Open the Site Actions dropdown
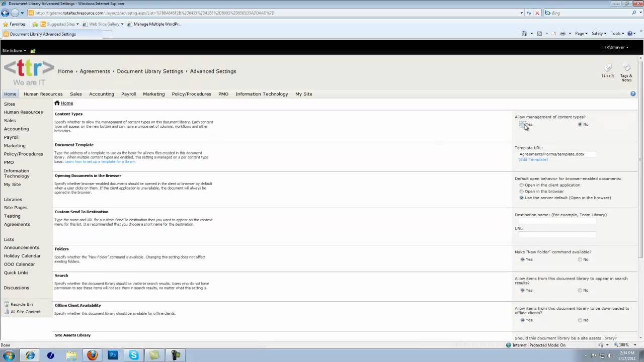644x362 pixels. click(x=14, y=51)
